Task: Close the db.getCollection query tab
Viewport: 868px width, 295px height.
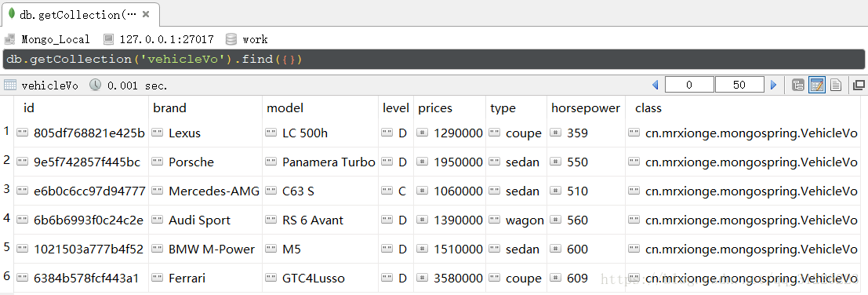Action: click(146, 14)
